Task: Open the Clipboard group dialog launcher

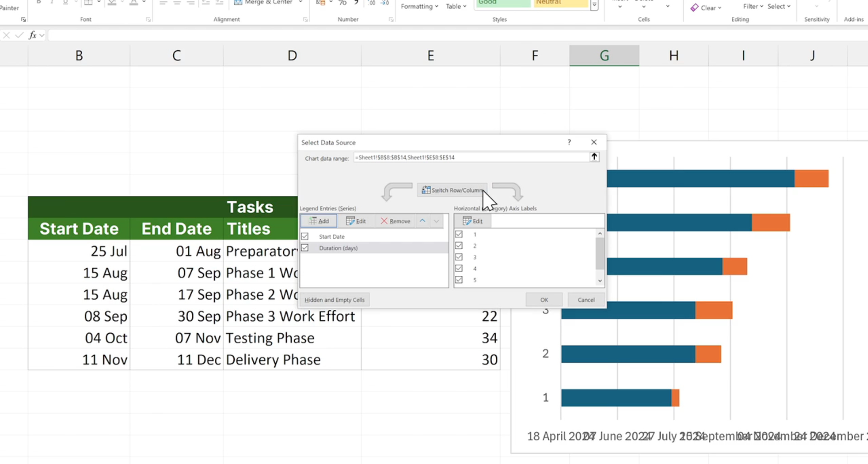Action: (23, 19)
